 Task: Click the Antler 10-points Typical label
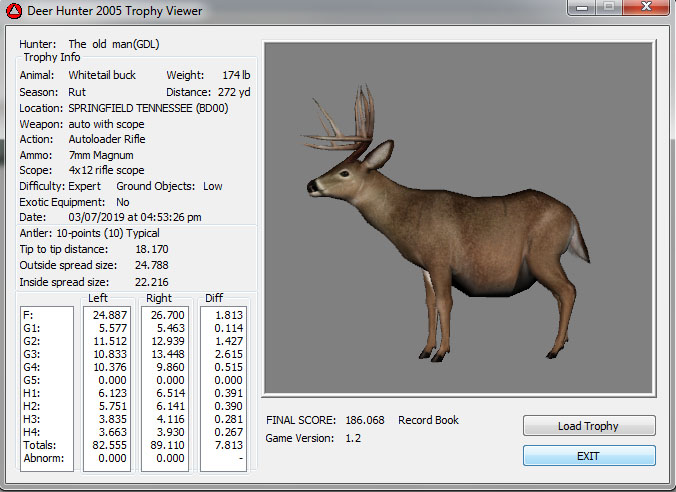[90, 233]
